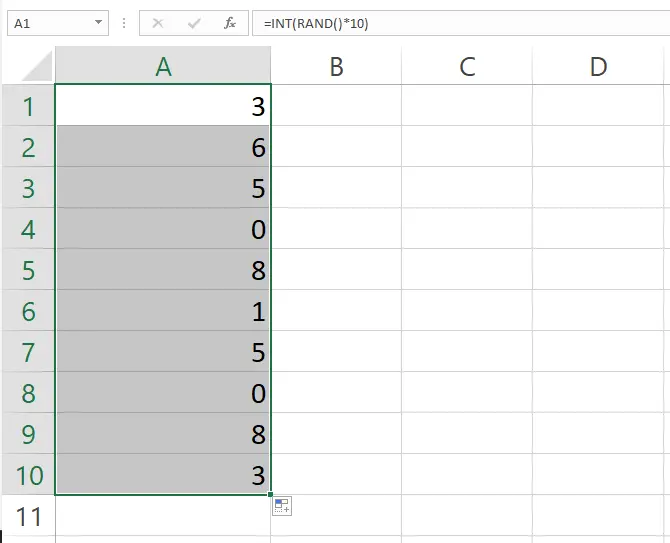Click empty cell C2
Viewport: 670px width, 543px height.
coord(467,147)
